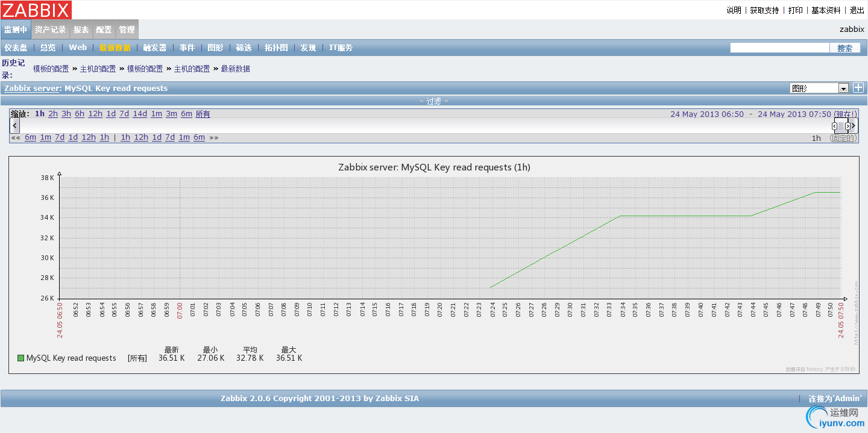This screenshot has height=433, width=868.
Task: Open the 基本资料 profile link
Action: (x=826, y=10)
